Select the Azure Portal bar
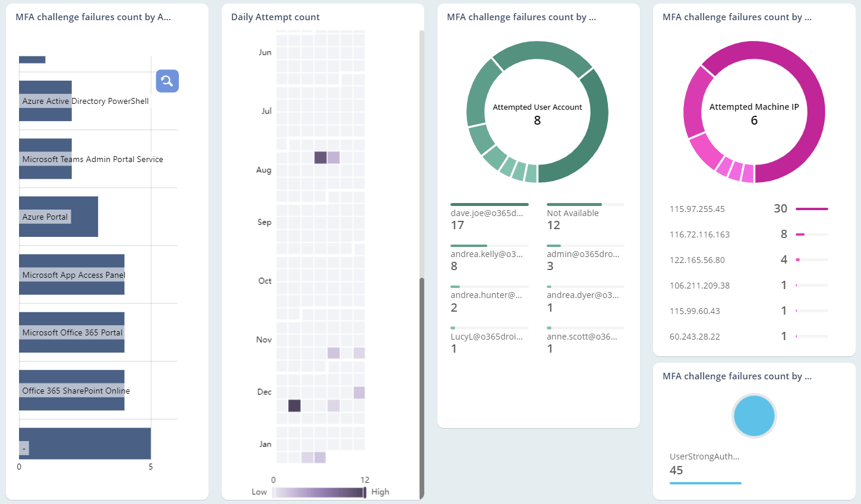This screenshot has height=504, width=861. (x=58, y=217)
